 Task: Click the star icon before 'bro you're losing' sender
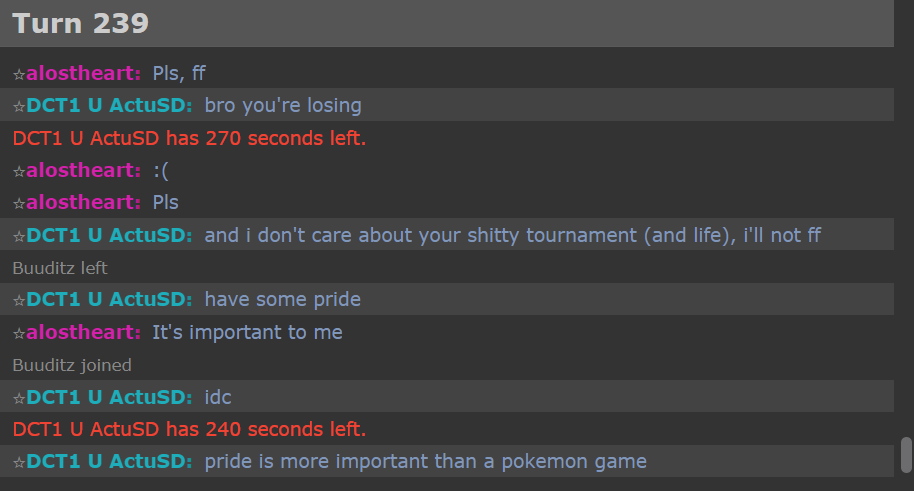pos(19,106)
